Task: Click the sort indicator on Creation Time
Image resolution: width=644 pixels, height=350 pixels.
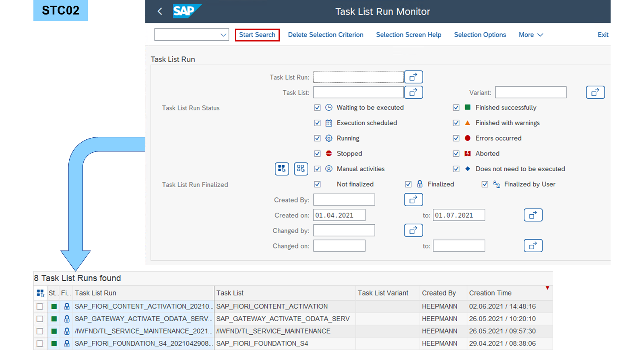Action: click(547, 288)
